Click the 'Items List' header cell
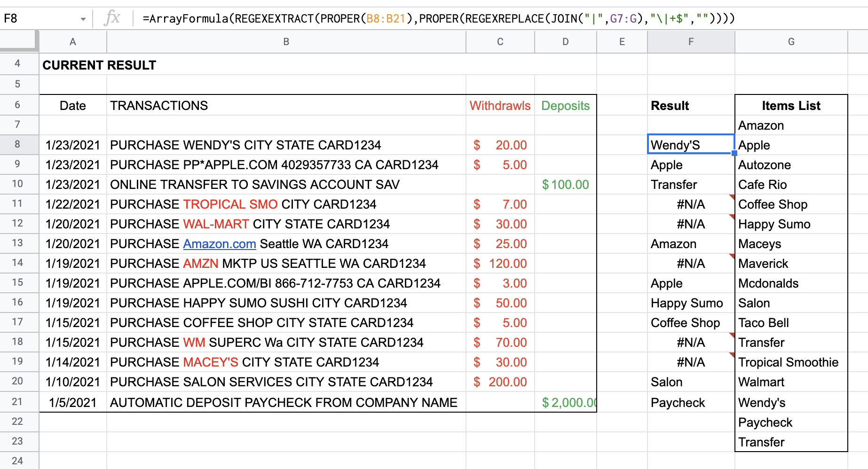 [x=791, y=105]
